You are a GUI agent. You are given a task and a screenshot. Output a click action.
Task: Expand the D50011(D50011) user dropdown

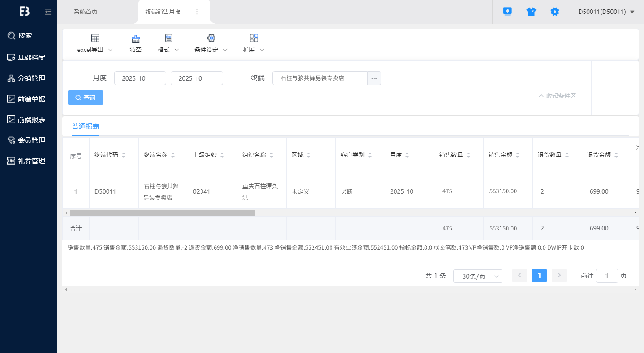coord(632,12)
